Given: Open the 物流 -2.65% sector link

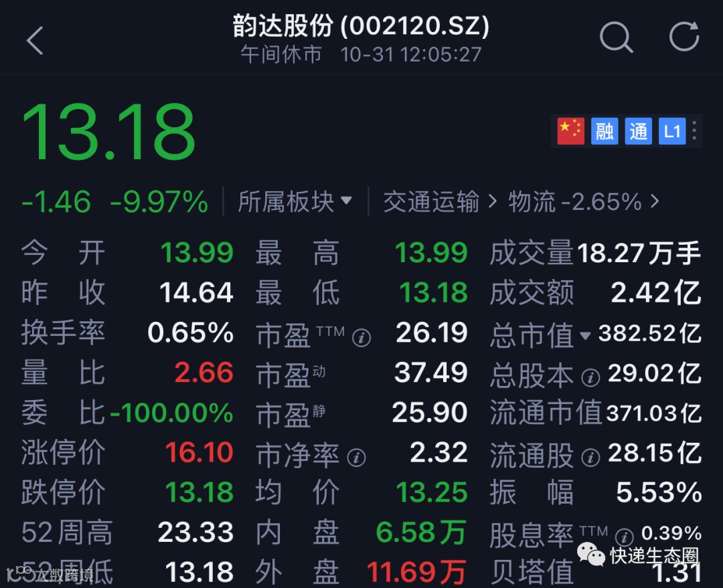Looking at the screenshot, I should (x=584, y=202).
